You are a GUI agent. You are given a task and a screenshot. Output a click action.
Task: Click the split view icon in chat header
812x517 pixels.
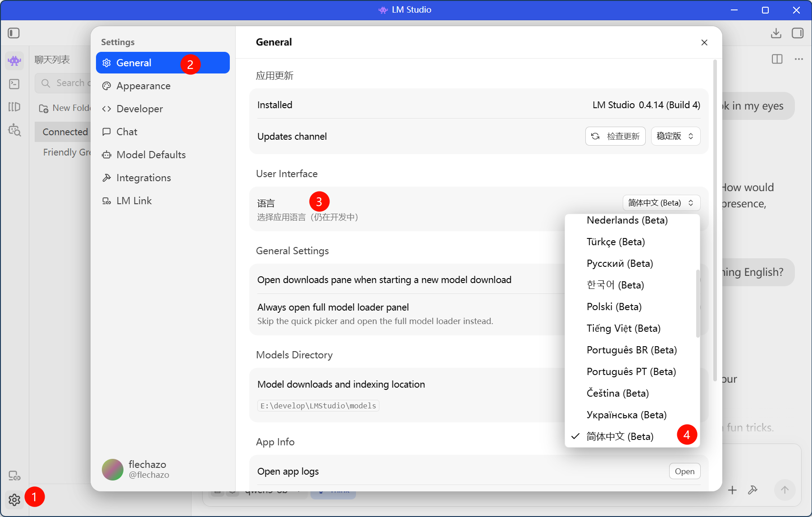tap(777, 59)
